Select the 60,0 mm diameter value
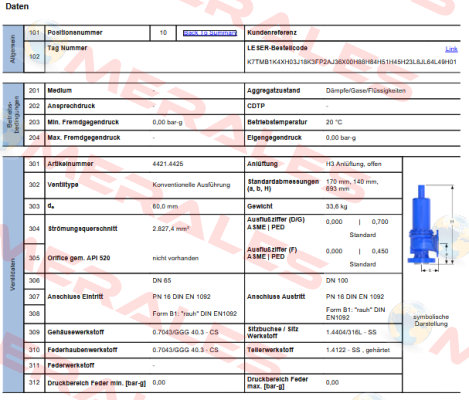469x400 pixels. point(165,206)
